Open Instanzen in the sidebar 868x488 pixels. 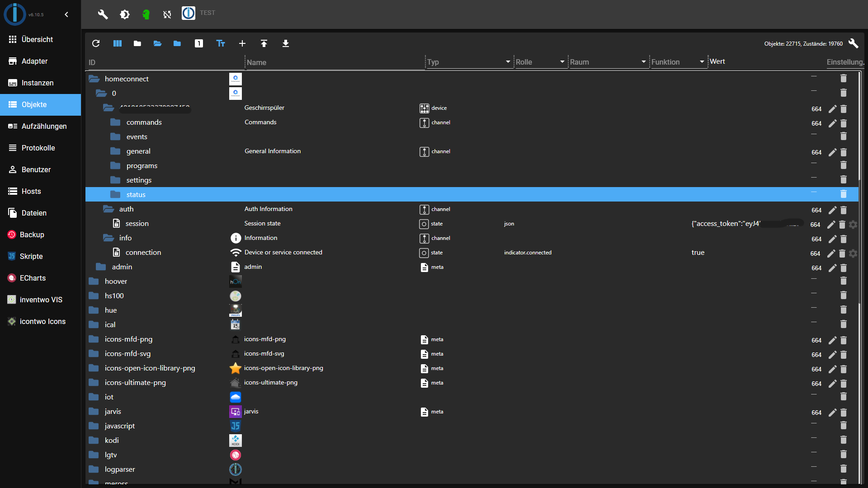click(x=41, y=83)
